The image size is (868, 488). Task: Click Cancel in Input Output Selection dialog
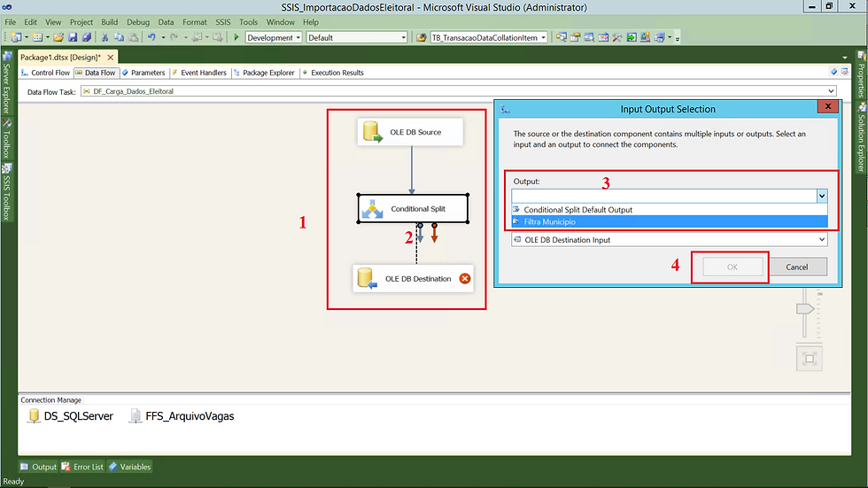[797, 267]
